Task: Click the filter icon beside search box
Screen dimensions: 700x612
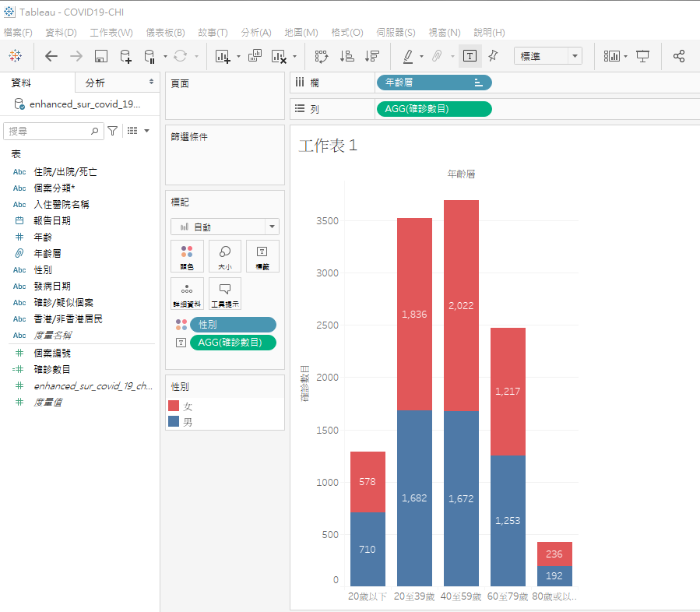Action: (x=113, y=131)
